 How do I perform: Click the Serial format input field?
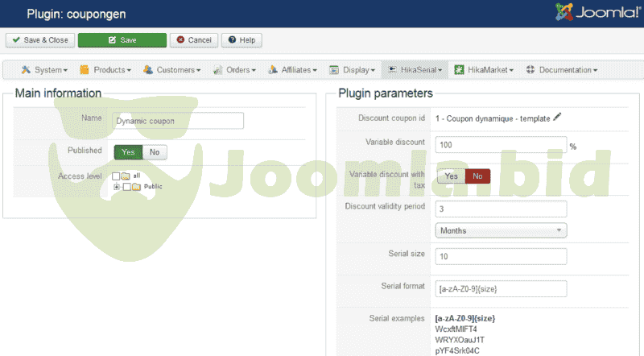tap(501, 288)
